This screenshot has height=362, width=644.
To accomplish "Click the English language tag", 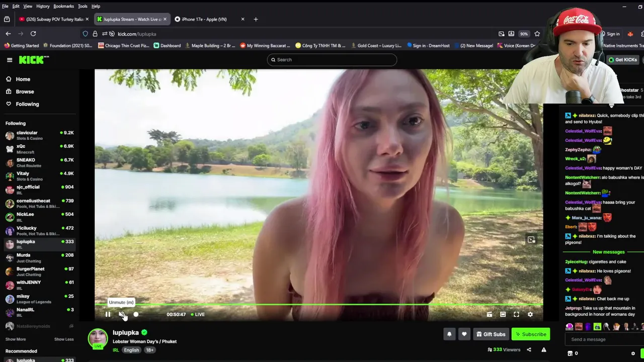I will click(131, 350).
